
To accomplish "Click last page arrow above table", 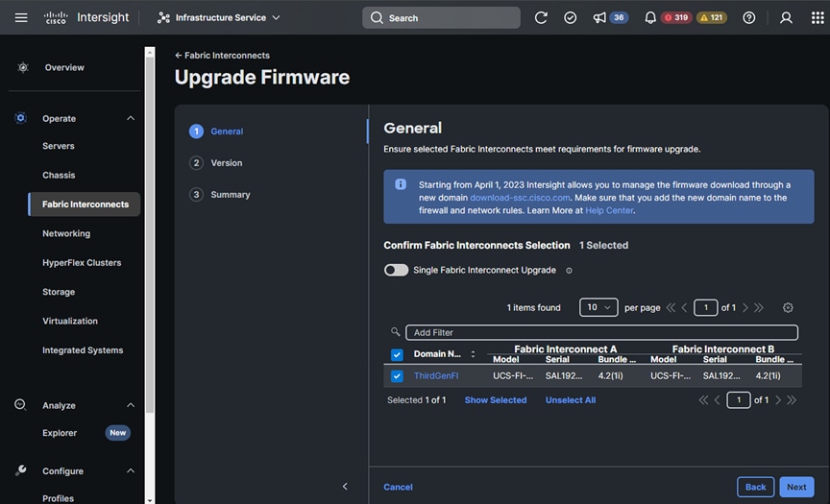I will click(759, 308).
